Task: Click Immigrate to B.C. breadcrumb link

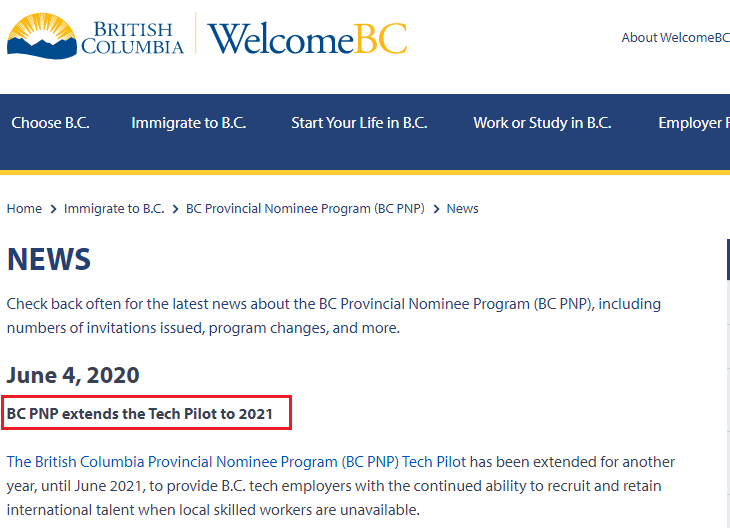Action: (114, 209)
